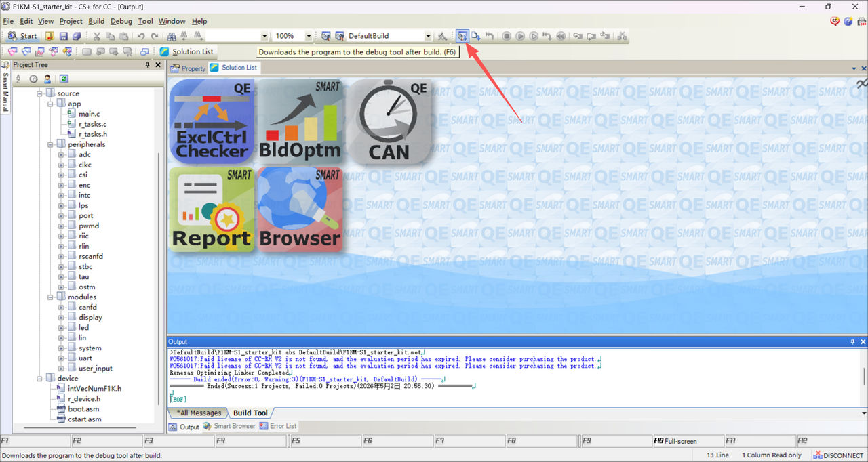
Task: Click the clock sort icon in Project Tree toolbar
Action: (x=33, y=79)
